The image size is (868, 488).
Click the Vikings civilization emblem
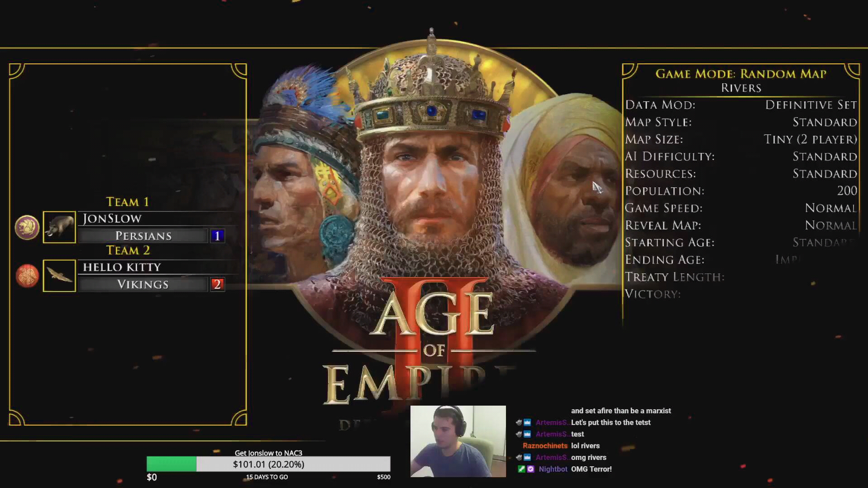click(x=27, y=276)
